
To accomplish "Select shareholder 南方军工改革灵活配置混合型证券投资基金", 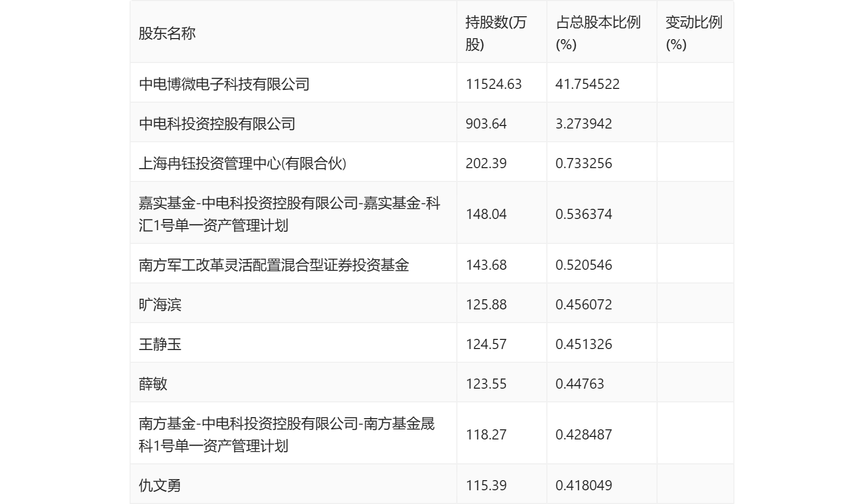I will [x=274, y=265].
